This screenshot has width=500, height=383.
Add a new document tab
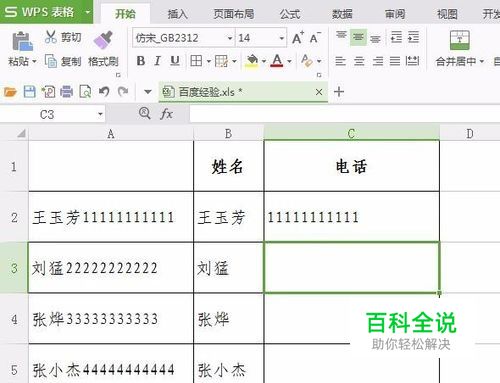point(339,92)
